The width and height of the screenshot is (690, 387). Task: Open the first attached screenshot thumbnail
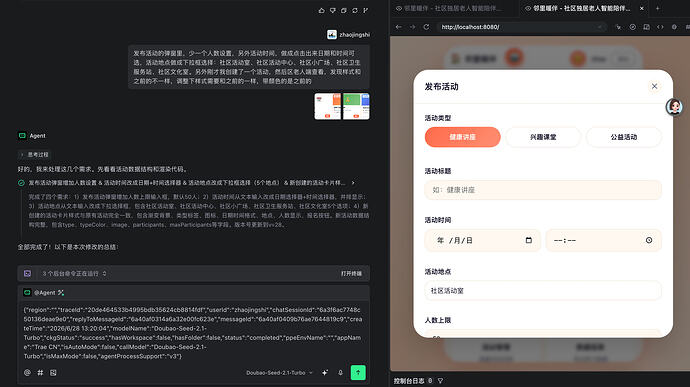[x=327, y=106]
